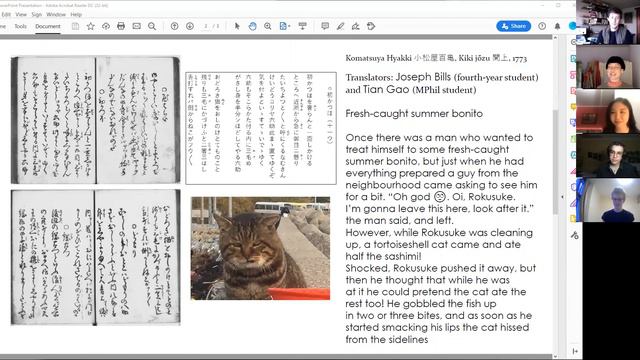
Task: Click the bottom handwritten manuscript image
Action: (96, 257)
